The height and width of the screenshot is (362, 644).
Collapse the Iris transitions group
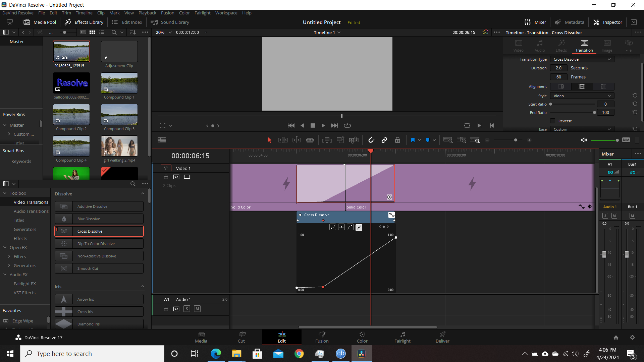click(143, 287)
